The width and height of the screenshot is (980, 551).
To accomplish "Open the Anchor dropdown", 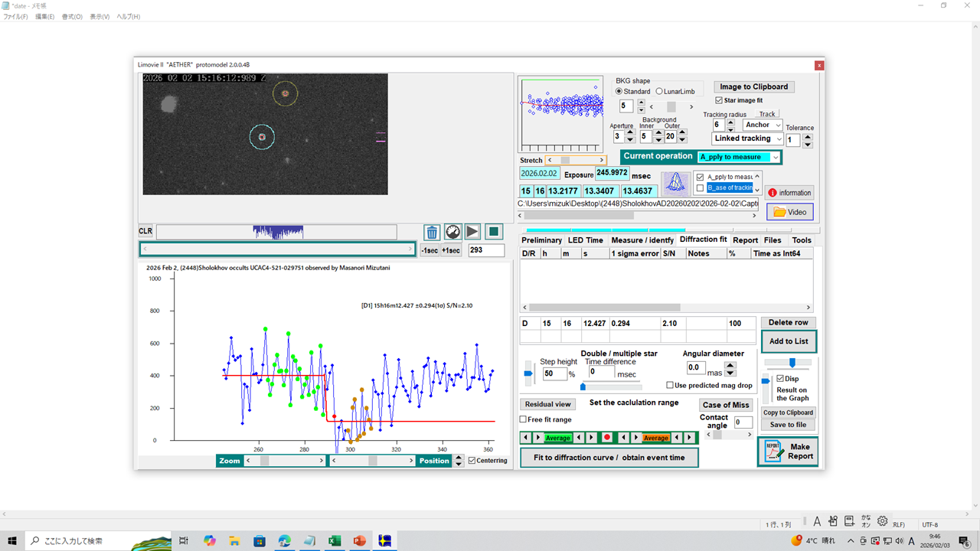I will (777, 125).
